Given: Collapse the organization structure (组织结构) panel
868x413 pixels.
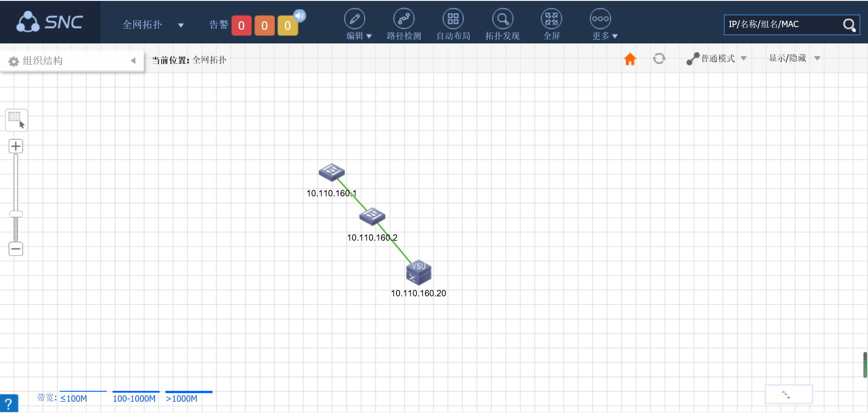Looking at the screenshot, I should 133,61.
